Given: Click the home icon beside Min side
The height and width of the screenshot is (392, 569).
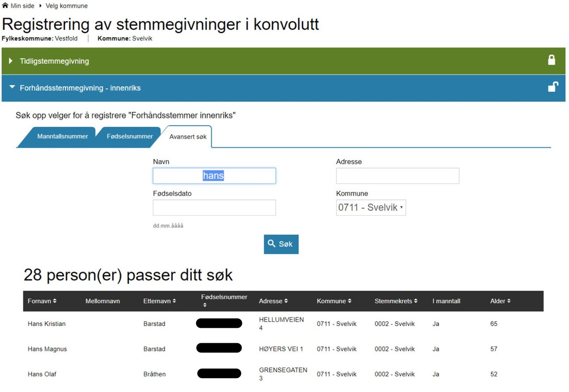Looking at the screenshot, I should pyautogui.click(x=5, y=6).
